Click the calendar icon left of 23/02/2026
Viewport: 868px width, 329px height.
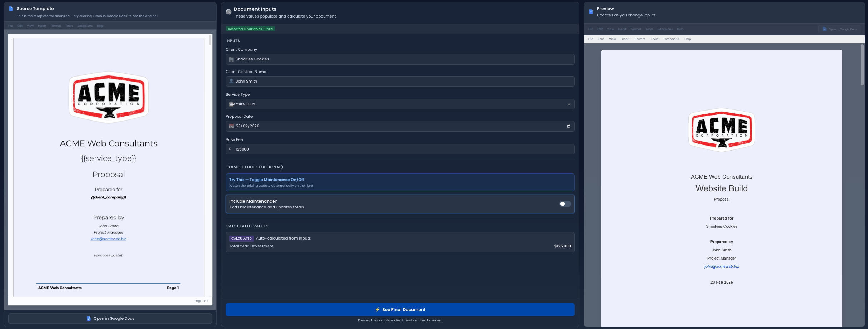coord(231,126)
